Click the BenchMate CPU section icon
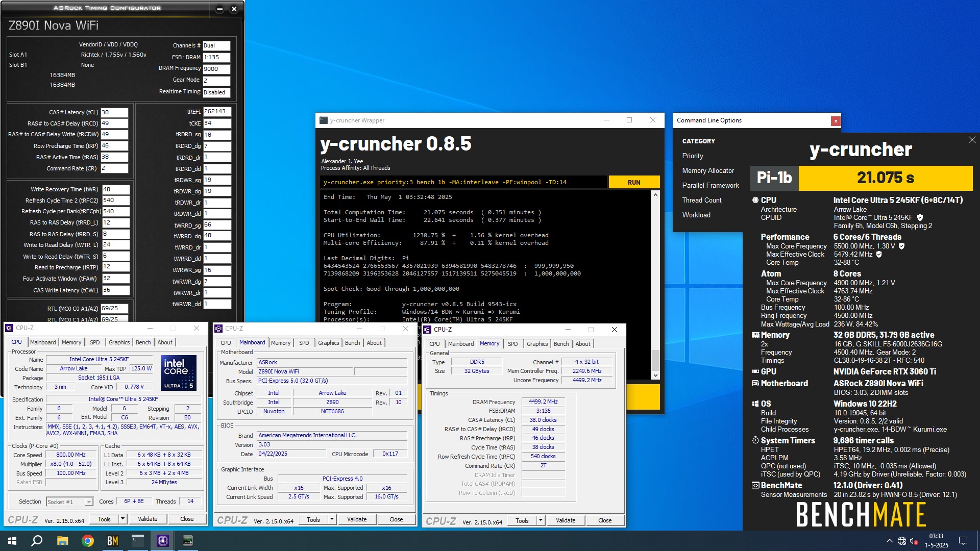Image resolution: width=980 pixels, height=551 pixels. [x=755, y=200]
